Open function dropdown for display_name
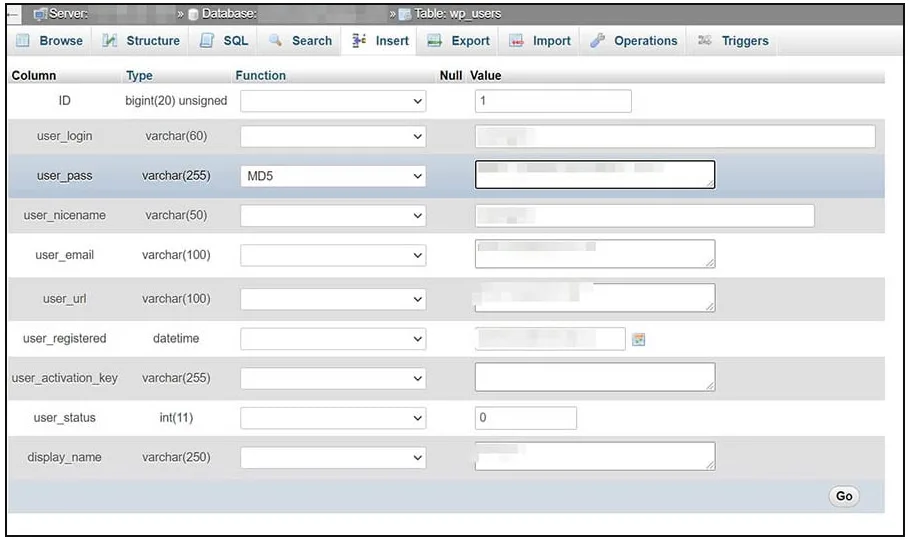The height and width of the screenshot is (540, 910). (x=333, y=457)
